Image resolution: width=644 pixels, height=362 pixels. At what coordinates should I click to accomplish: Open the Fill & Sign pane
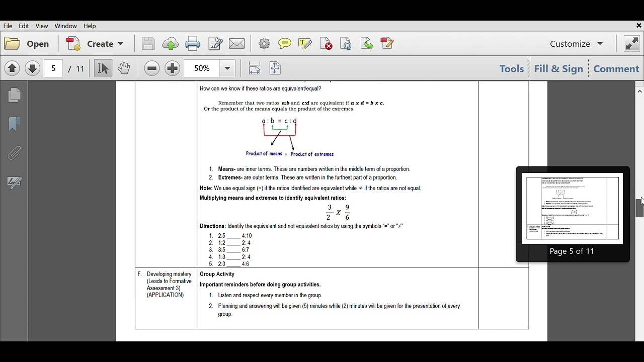click(x=558, y=69)
